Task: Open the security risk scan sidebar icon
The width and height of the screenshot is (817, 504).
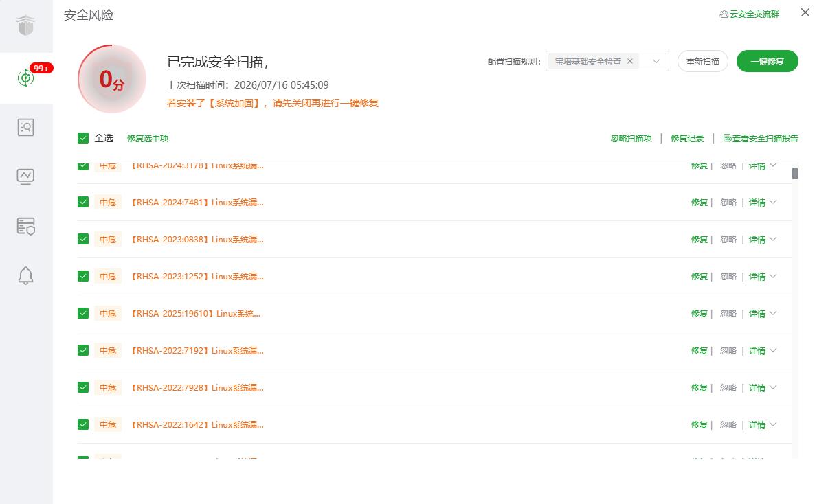Action: 25,78
